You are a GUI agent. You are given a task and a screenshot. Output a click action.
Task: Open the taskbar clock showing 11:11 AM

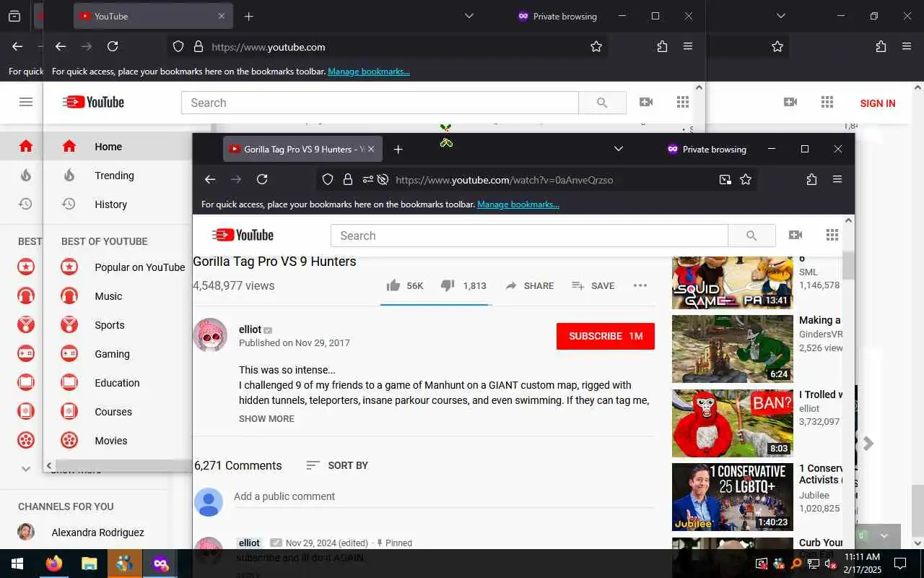pyautogui.click(x=862, y=564)
